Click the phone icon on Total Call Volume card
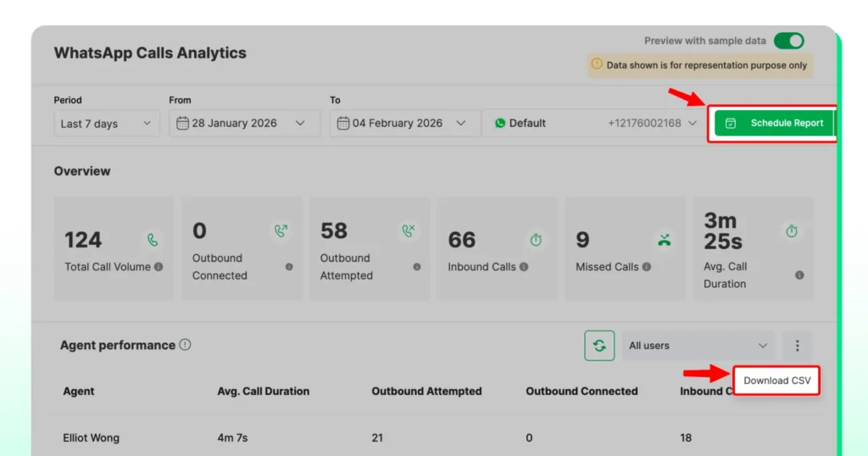Image resolution: width=868 pixels, height=456 pixels. click(153, 240)
